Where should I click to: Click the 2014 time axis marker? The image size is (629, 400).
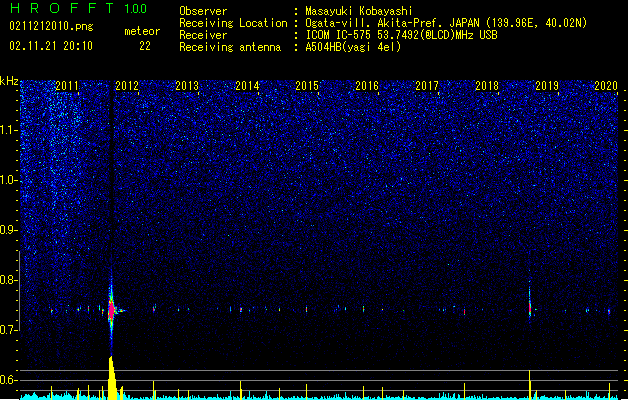click(247, 86)
